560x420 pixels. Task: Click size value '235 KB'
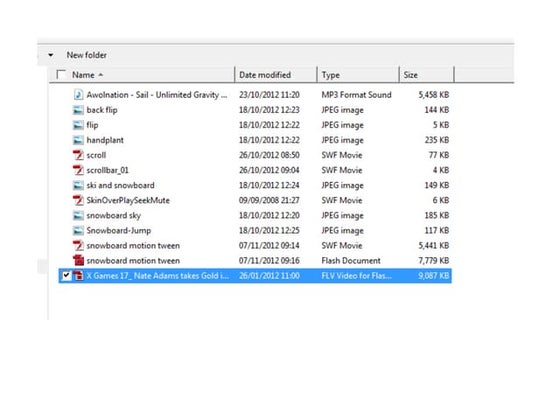437,140
